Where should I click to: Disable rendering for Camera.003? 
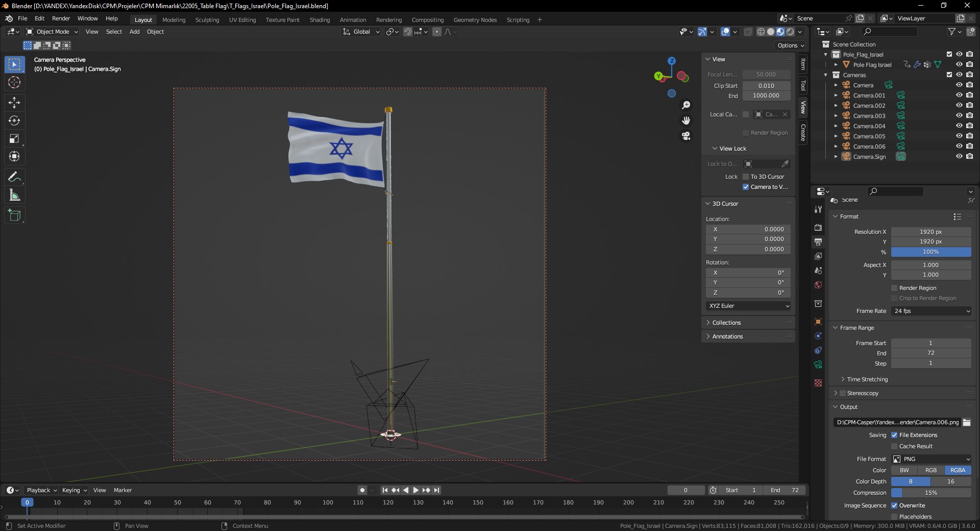(x=969, y=116)
